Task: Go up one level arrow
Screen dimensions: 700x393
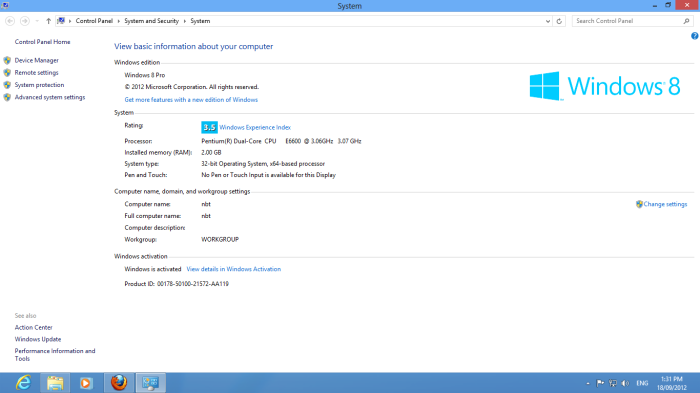Action: pos(48,21)
